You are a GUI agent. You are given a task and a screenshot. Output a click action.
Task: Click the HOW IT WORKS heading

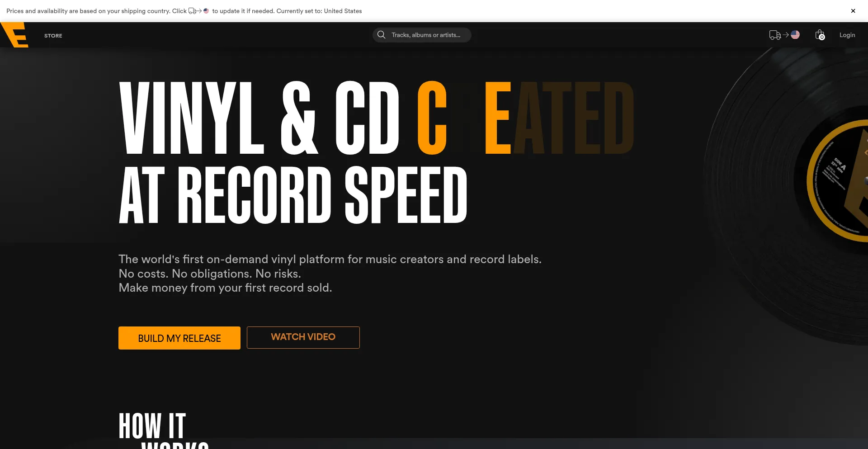(163, 430)
